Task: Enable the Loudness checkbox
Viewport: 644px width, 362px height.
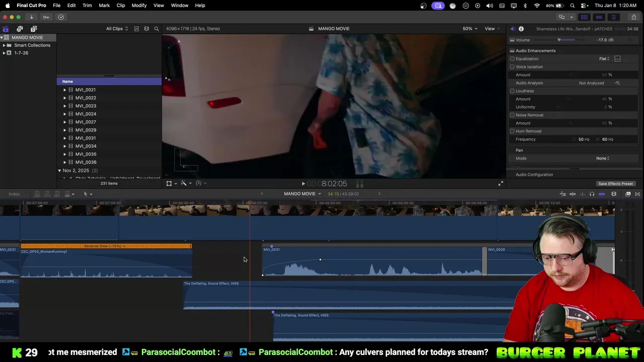Action: [512, 91]
